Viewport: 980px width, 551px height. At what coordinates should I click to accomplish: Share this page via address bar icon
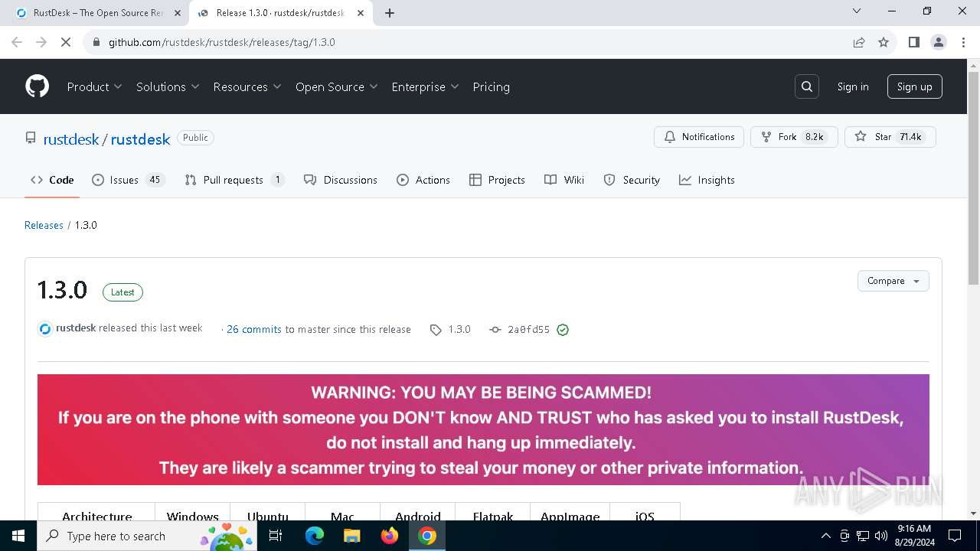[x=859, y=42]
